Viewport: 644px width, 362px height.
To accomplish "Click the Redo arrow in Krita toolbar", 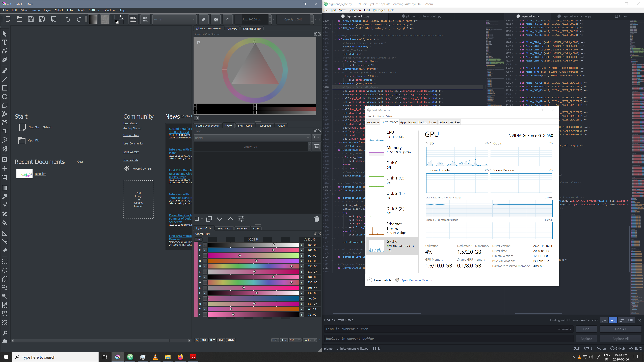I will tap(79, 19).
